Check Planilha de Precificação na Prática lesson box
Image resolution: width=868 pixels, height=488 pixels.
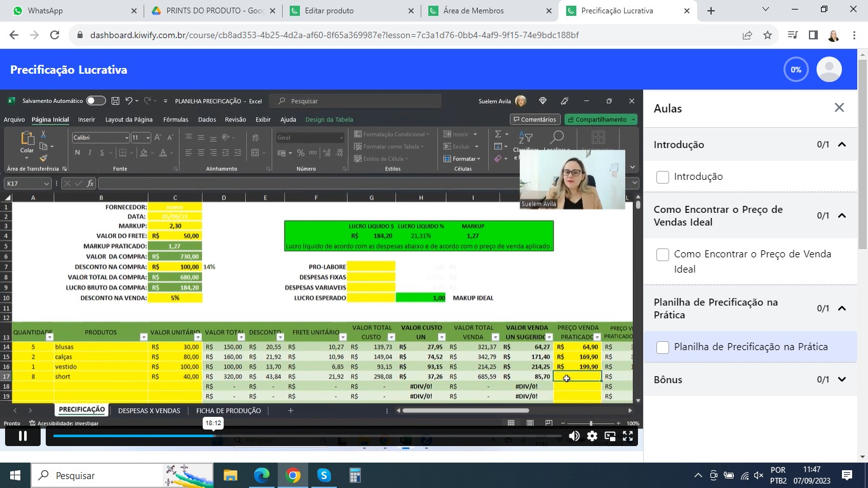(x=663, y=347)
